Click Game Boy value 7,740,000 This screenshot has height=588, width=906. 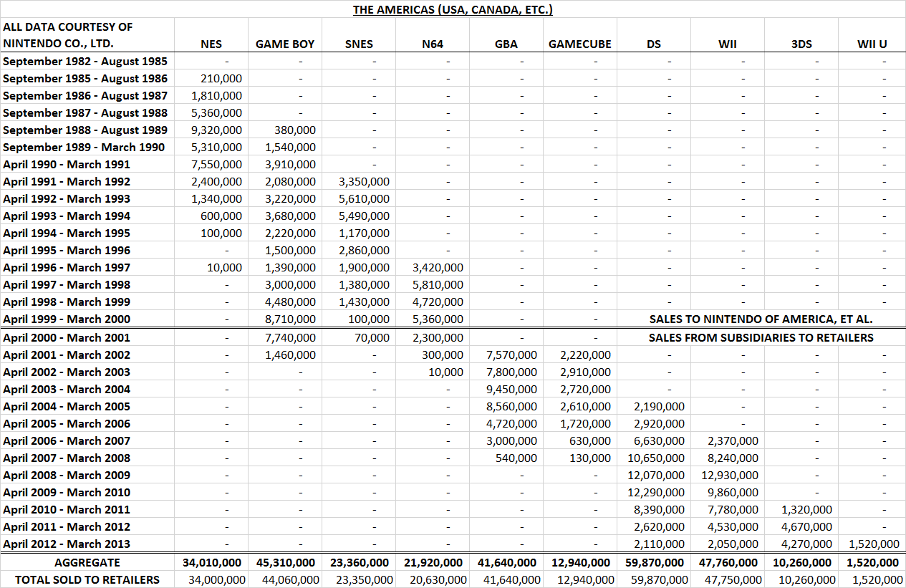click(x=291, y=337)
